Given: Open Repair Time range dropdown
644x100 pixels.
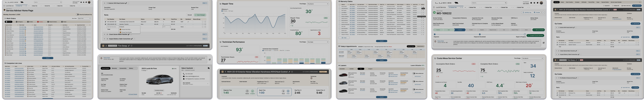Looking at the screenshot, I should (x=318, y=4).
